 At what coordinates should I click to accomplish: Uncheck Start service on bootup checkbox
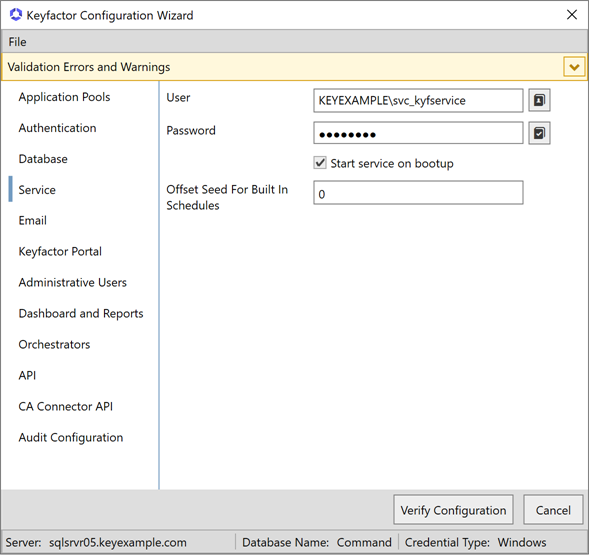coord(320,163)
